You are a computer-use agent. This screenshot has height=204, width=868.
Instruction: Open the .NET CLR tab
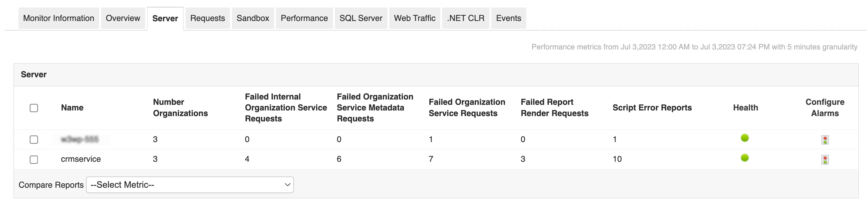tap(465, 18)
